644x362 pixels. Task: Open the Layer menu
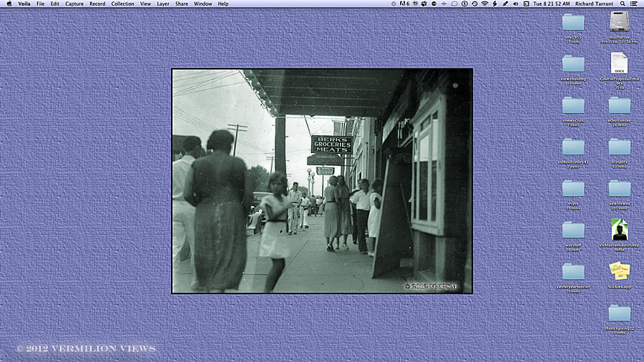163,4
